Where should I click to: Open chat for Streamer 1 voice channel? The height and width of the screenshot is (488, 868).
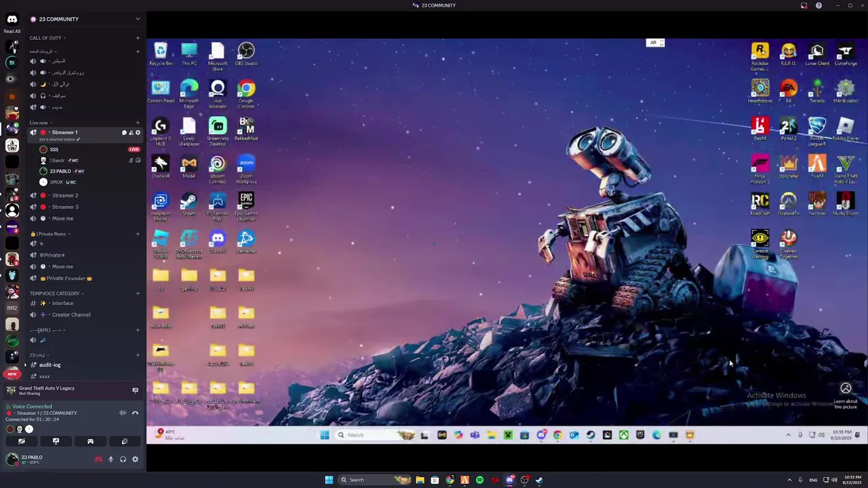pyautogui.click(x=124, y=133)
